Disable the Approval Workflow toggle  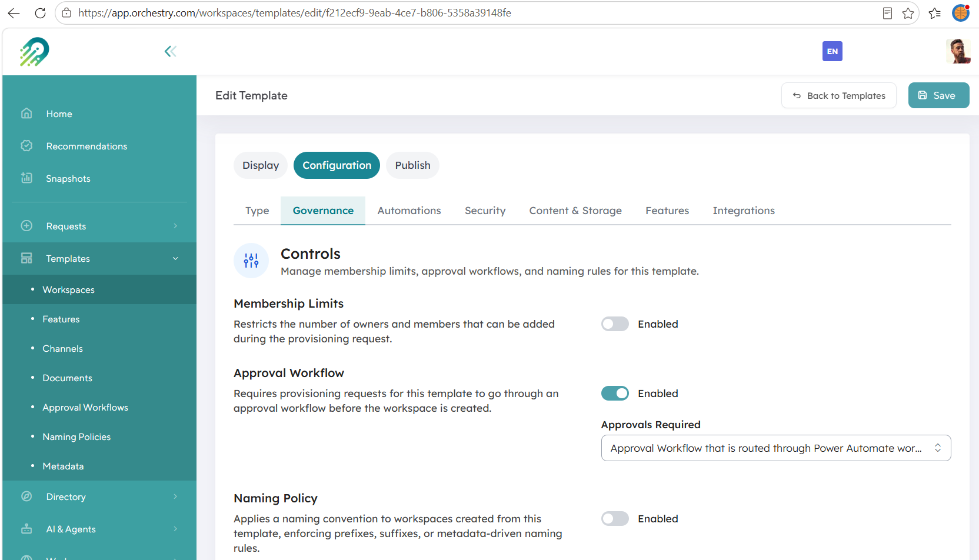(615, 394)
